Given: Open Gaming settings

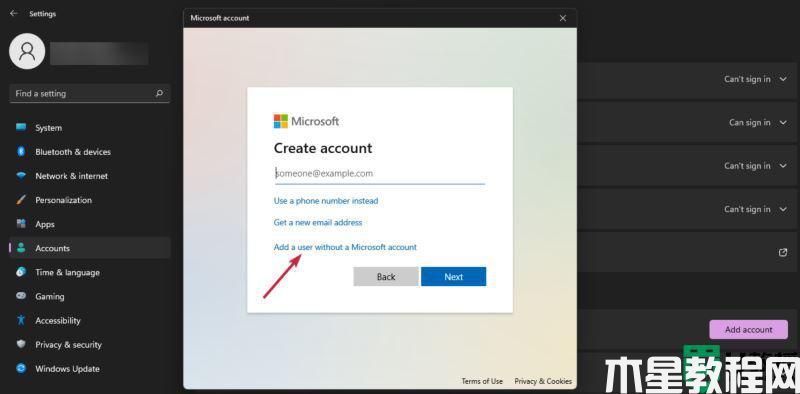Looking at the screenshot, I should 90,296.
